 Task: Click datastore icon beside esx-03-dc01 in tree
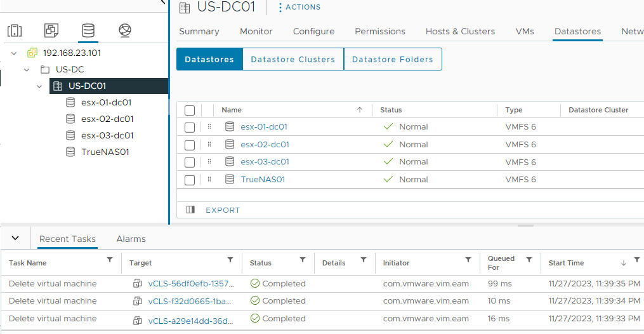coord(70,135)
